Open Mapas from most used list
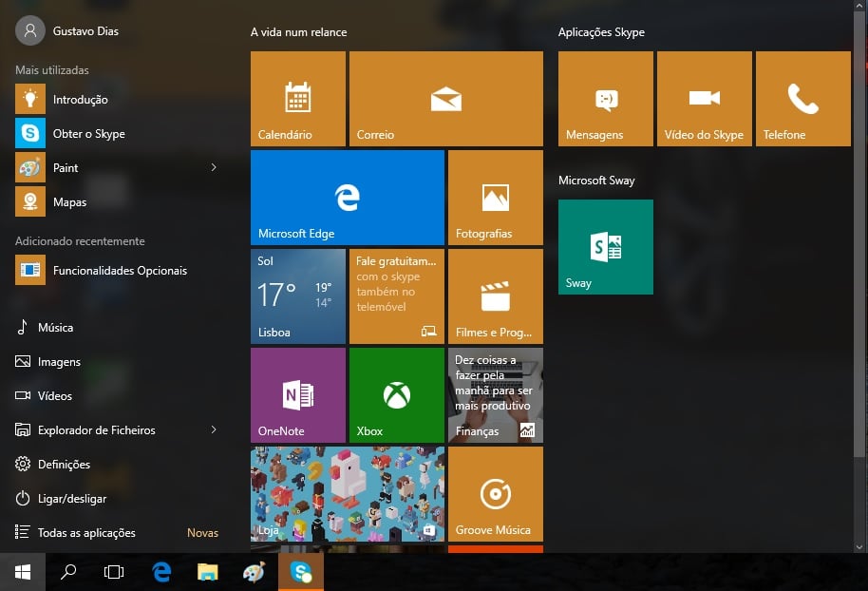Image resolution: width=868 pixels, height=591 pixels. click(118, 202)
